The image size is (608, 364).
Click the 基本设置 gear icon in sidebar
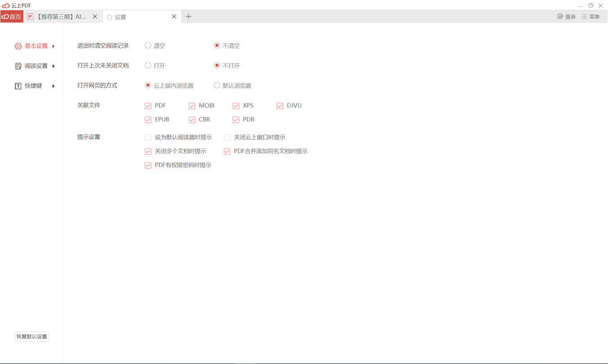[17, 46]
